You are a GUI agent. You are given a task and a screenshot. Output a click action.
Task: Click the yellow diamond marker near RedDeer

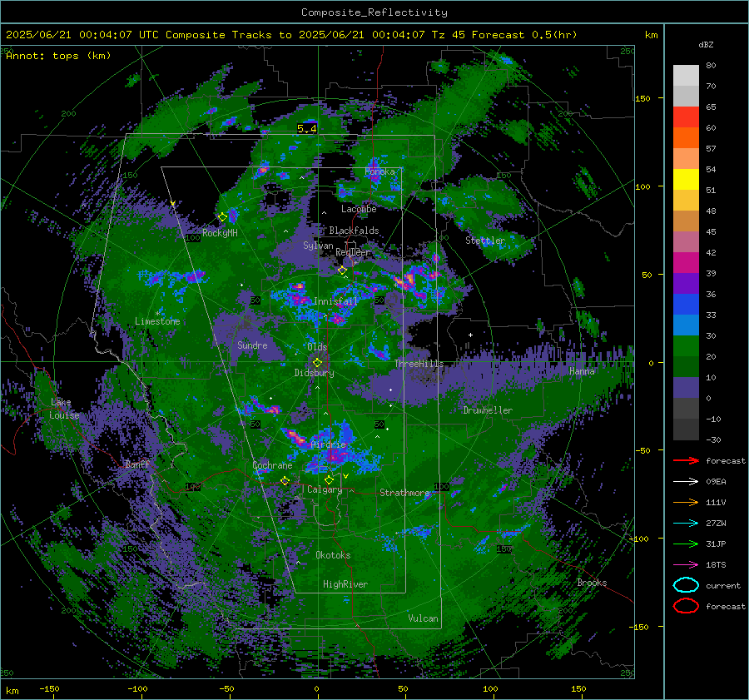342,271
